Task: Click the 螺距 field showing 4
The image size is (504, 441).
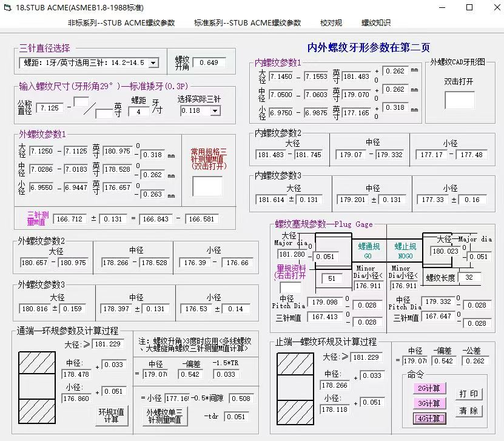Action: point(138,112)
